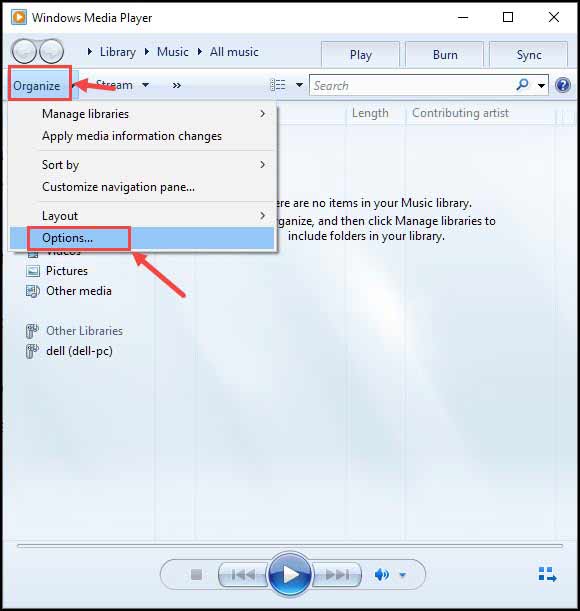Open the View options dropdown arrow
This screenshot has height=611, width=580.
[299, 85]
